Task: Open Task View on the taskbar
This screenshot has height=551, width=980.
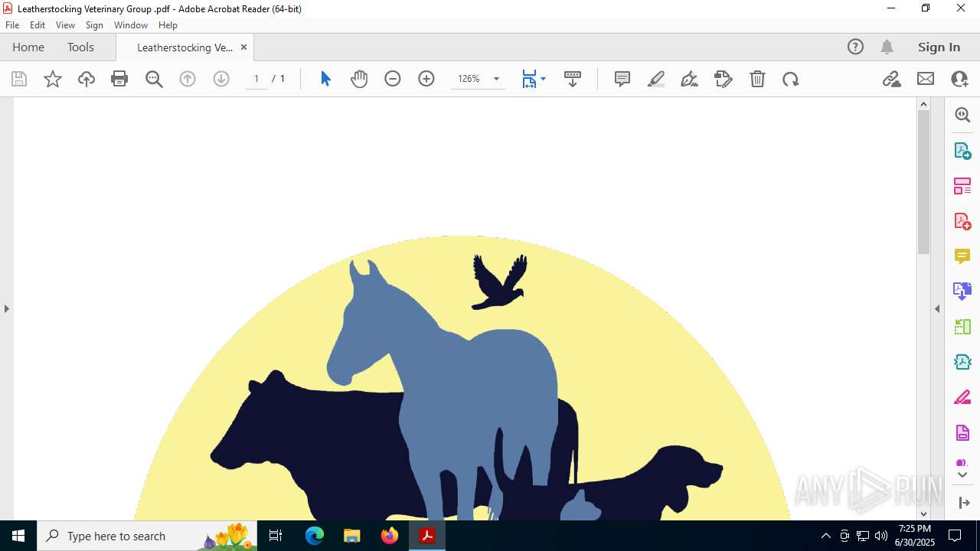Action: pos(276,536)
